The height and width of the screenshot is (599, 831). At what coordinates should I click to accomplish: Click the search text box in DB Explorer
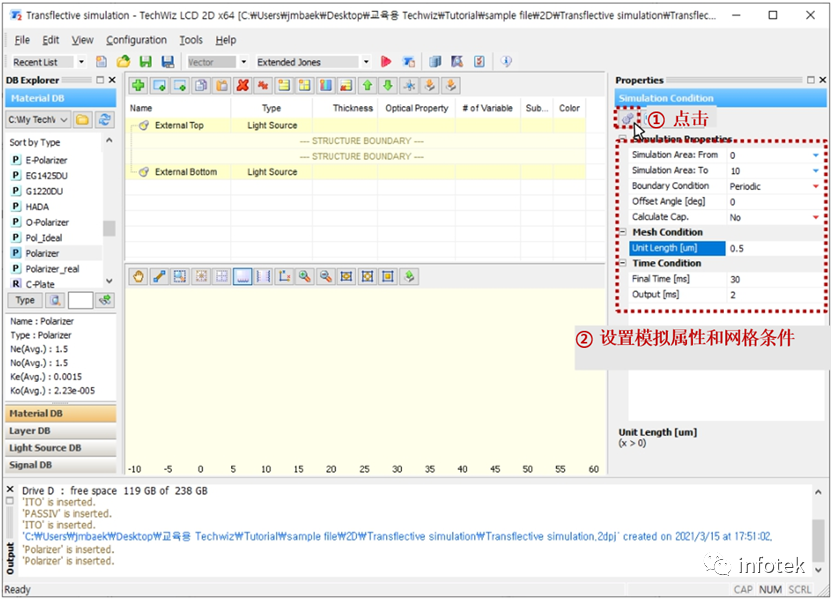81,301
